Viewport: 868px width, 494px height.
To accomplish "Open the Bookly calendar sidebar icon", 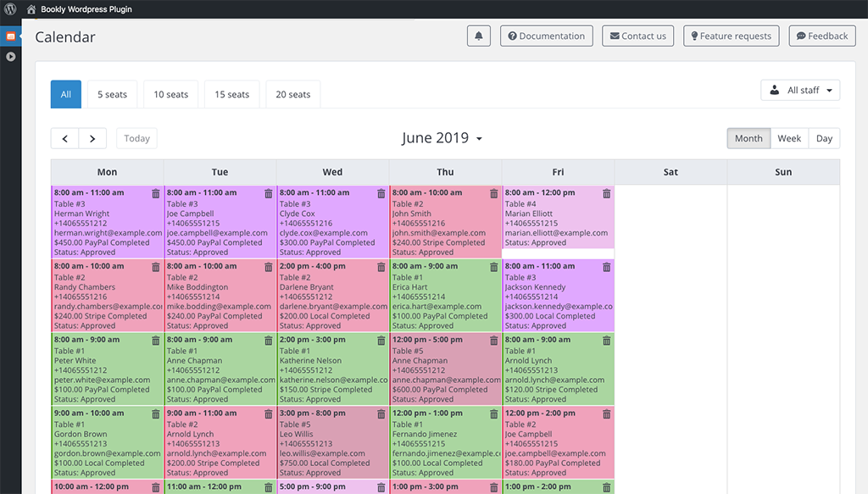I will pos(10,36).
